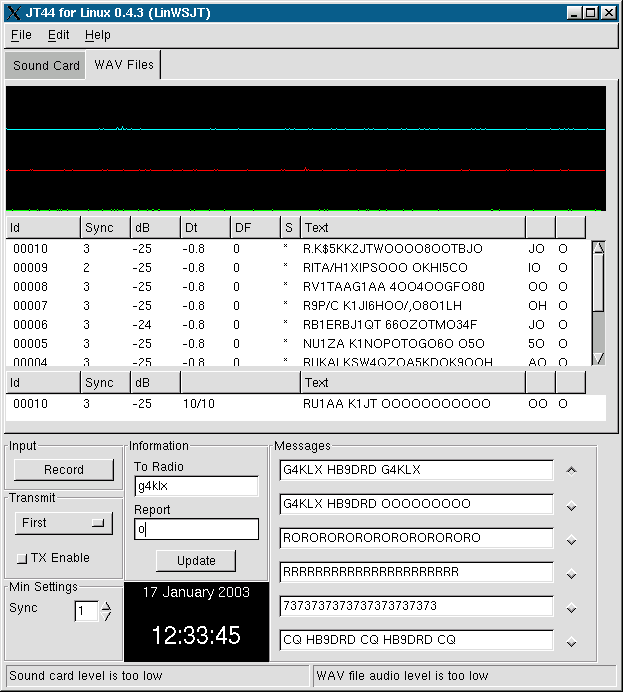Click the Dt column header

(x=205, y=228)
